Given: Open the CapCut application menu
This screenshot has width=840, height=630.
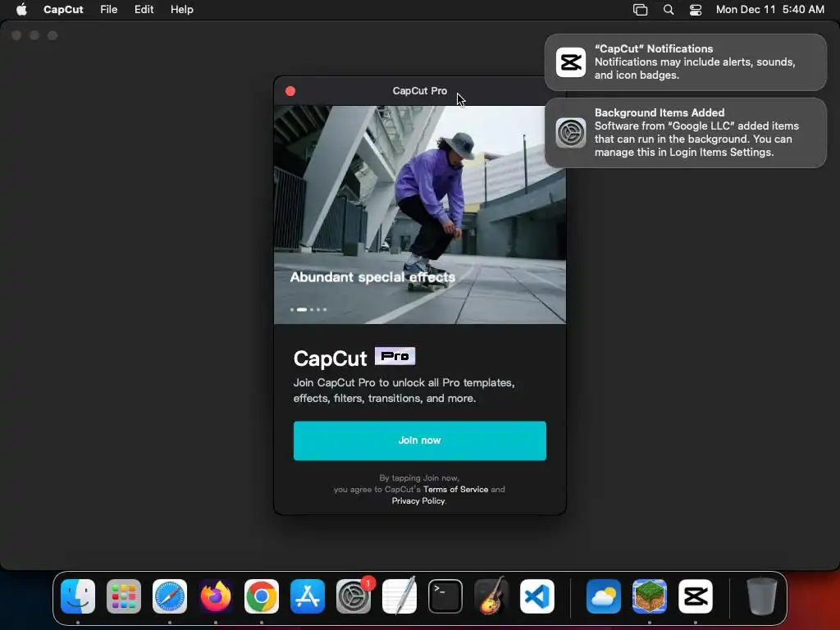Looking at the screenshot, I should click(63, 10).
